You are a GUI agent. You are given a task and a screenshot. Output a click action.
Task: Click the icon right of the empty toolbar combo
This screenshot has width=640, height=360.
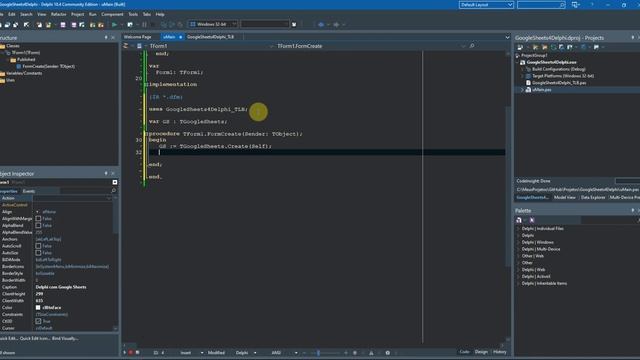294,24
